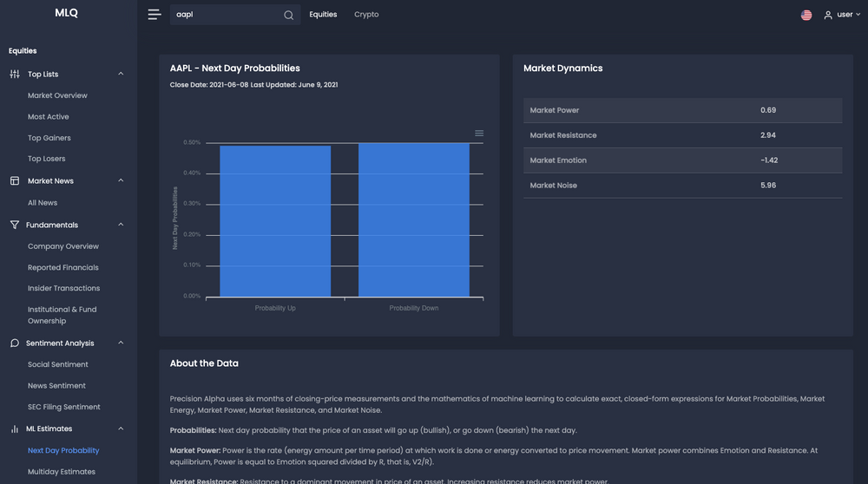Viewport: 868px width, 484px height.
Task: Click the Top Lists sliders icon
Action: point(15,74)
